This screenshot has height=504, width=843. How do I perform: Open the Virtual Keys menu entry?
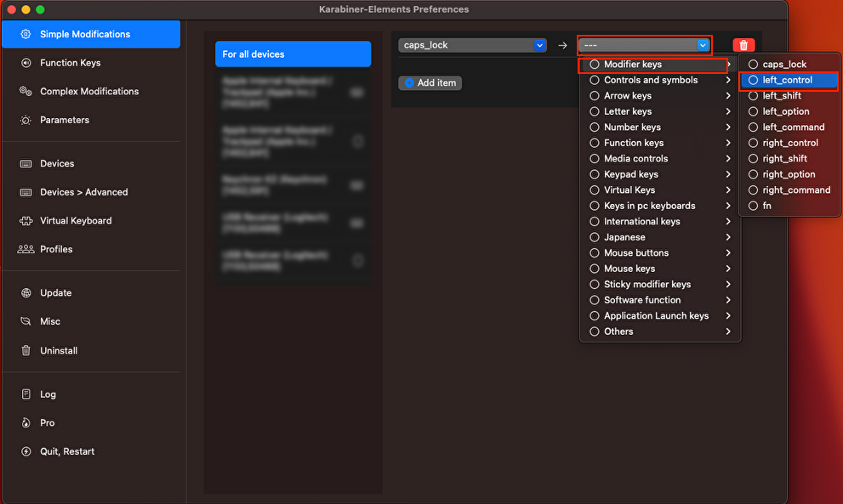click(x=659, y=190)
